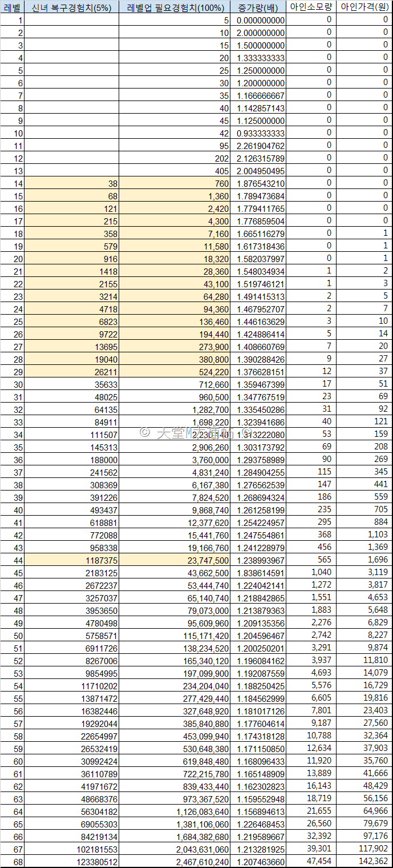Click the ratio cell 2.261904762
Image resolution: width=393 pixels, height=868 pixels.
258,146
